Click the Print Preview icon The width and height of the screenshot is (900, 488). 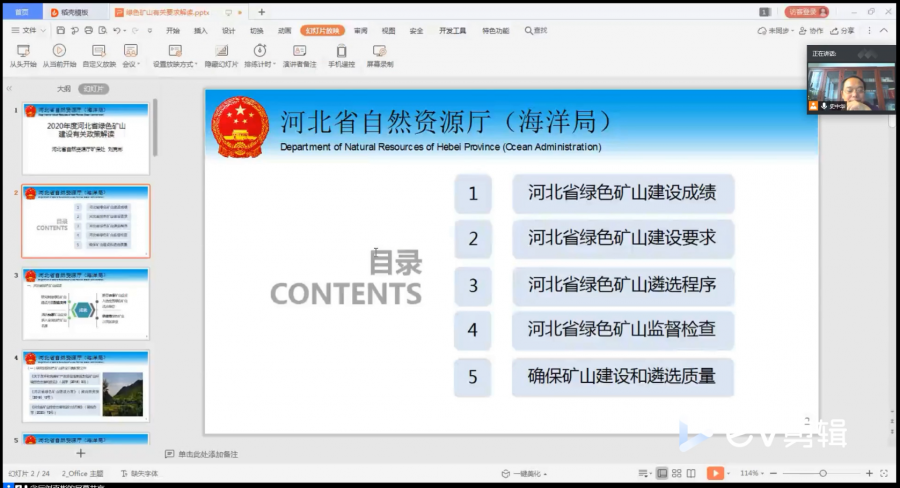pyautogui.click(x=103, y=30)
